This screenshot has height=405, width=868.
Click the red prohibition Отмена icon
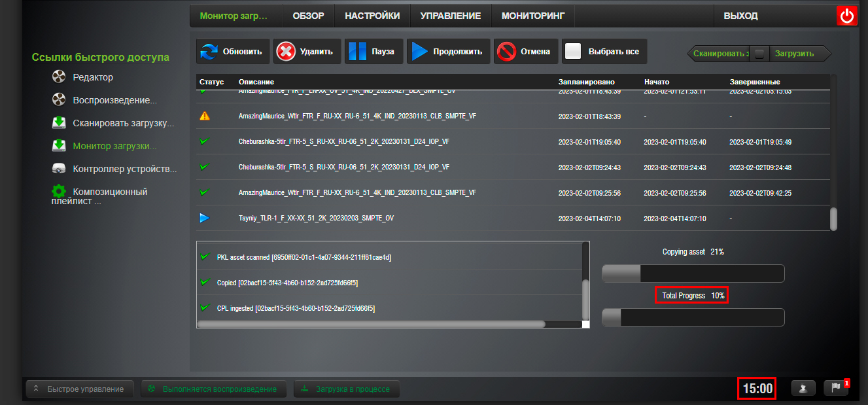click(506, 51)
